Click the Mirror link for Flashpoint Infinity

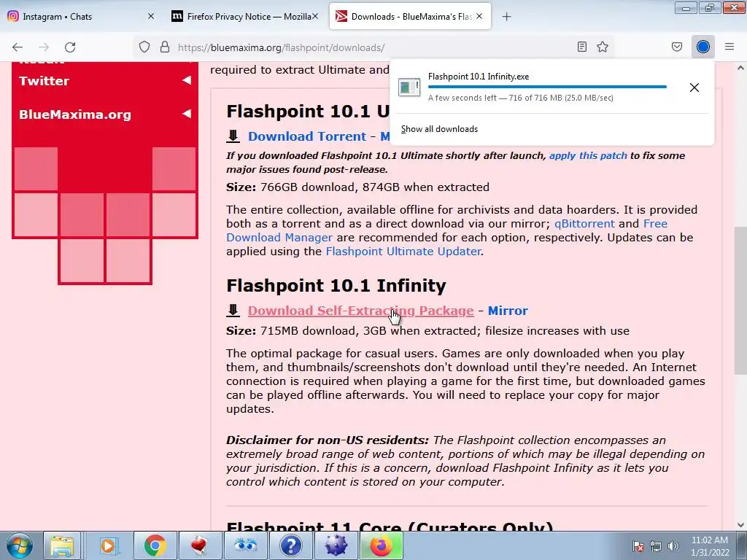point(508,311)
